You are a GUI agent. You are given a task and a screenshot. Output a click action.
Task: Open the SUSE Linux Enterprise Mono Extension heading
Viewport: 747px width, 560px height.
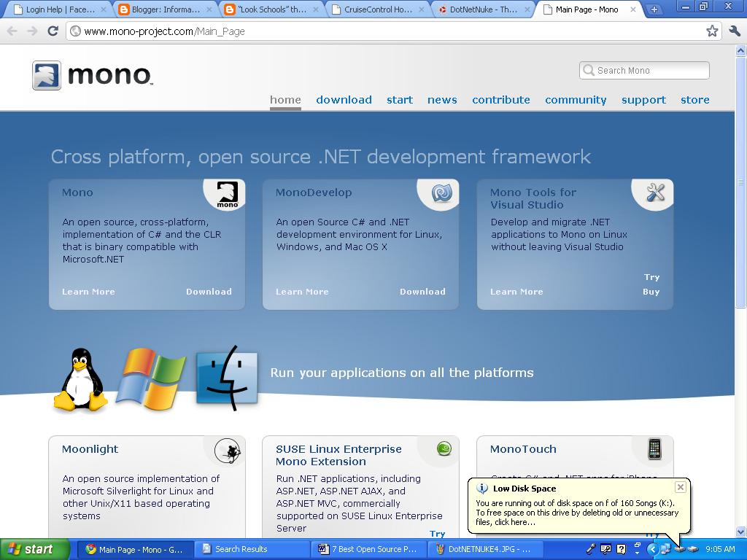point(338,455)
